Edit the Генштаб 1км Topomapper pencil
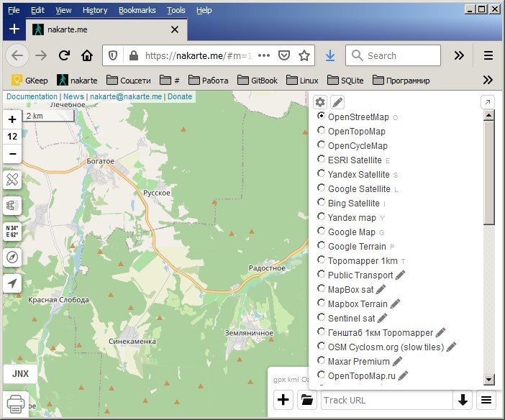The width and height of the screenshot is (505, 420). pyautogui.click(x=440, y=333)
